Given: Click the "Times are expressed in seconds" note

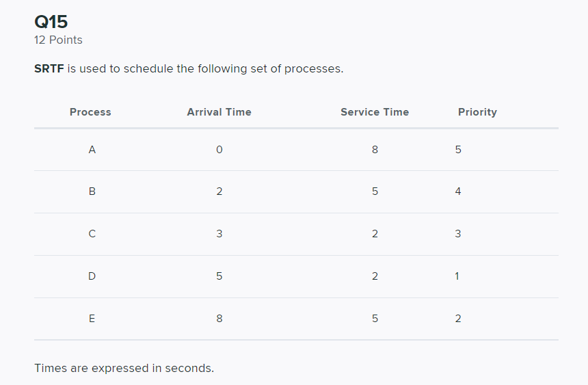Looking at the screenshot, I should click(x=124, y=369).
